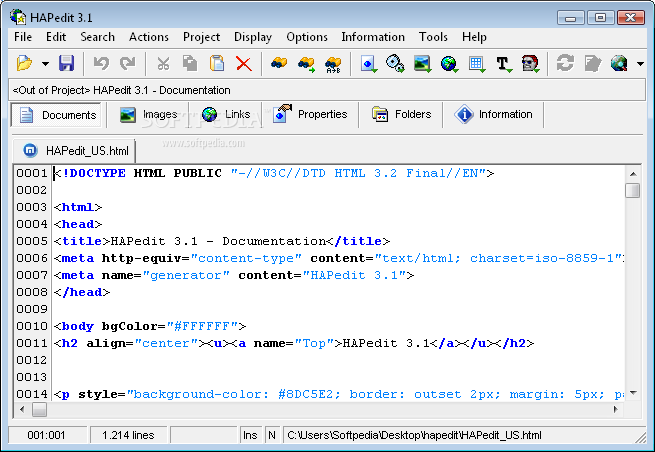Open the Project menu

point(201,37)
